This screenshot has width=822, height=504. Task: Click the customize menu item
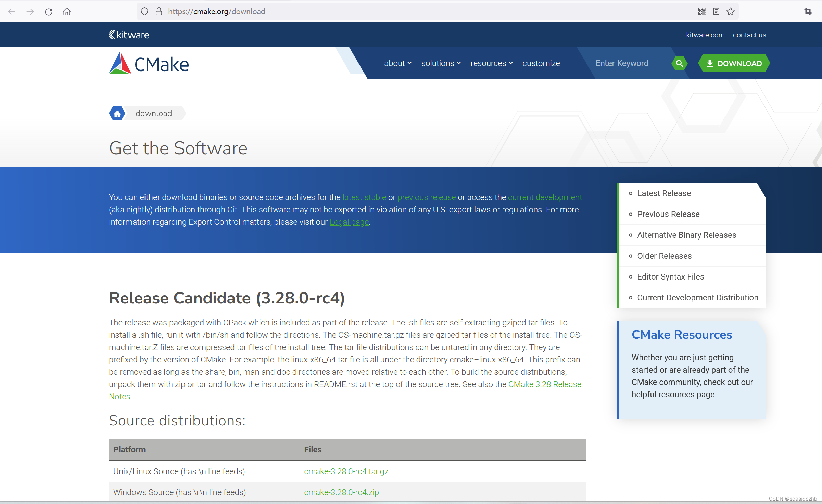tap(541, 63)
